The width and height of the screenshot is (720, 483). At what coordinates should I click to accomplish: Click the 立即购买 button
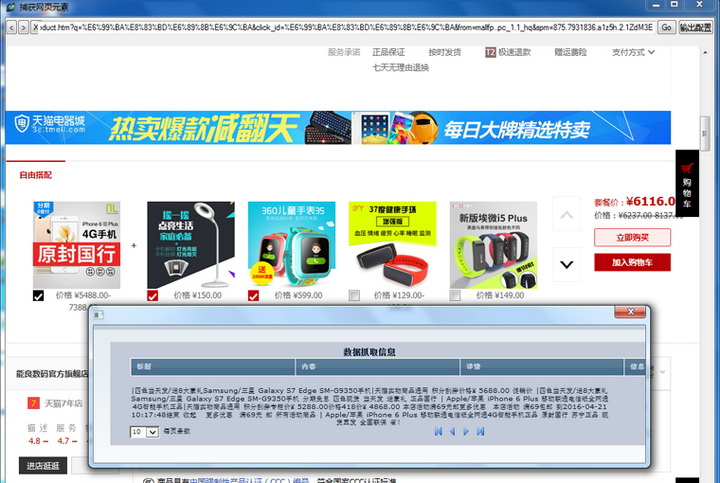click(x=632, y=237)
